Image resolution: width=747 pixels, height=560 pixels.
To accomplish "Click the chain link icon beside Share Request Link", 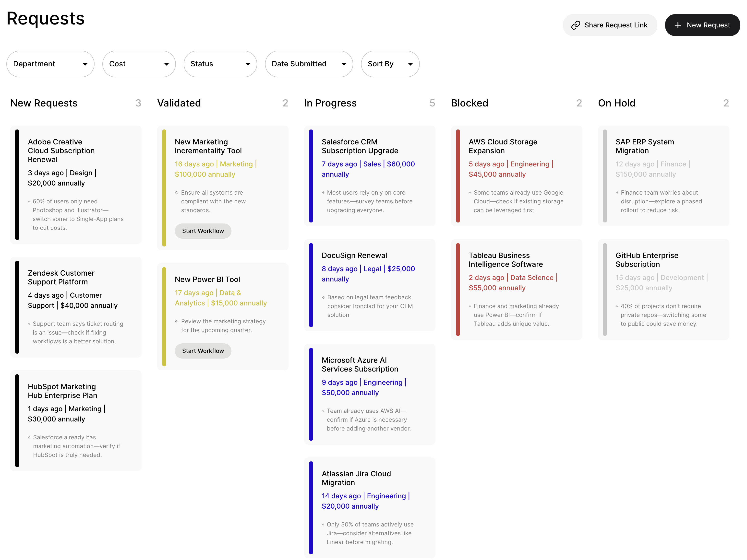I will pyautogui.click(x=576, y=25).
